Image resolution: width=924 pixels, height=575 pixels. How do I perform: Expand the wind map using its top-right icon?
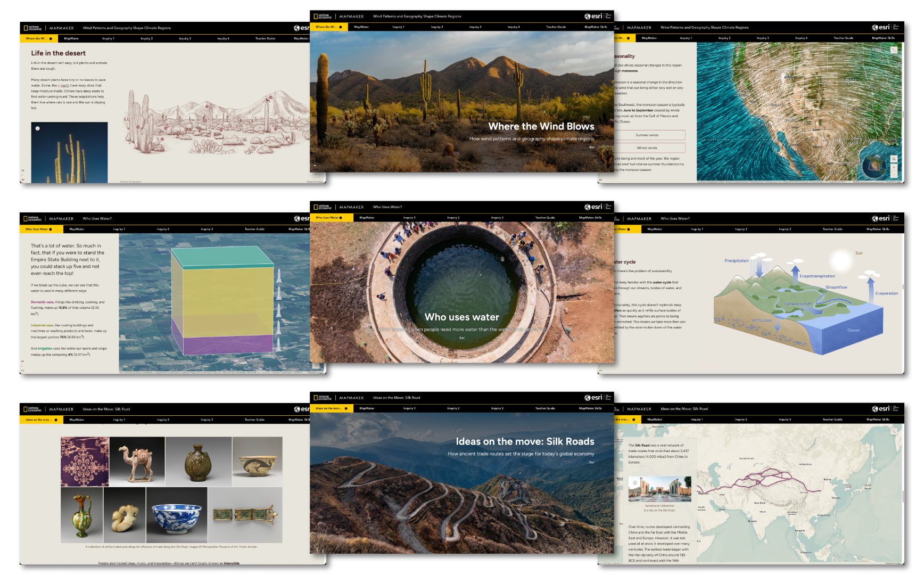point(894,50)
